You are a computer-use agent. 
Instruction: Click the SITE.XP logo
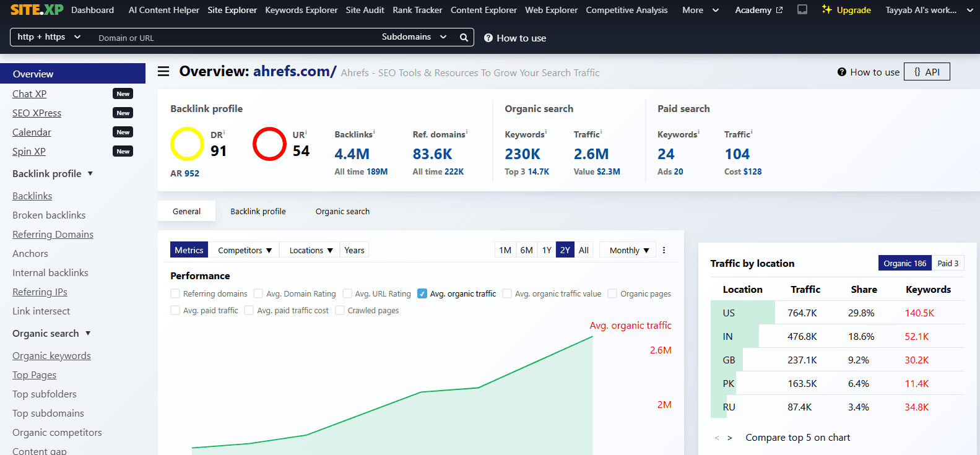tap(37, 9)
